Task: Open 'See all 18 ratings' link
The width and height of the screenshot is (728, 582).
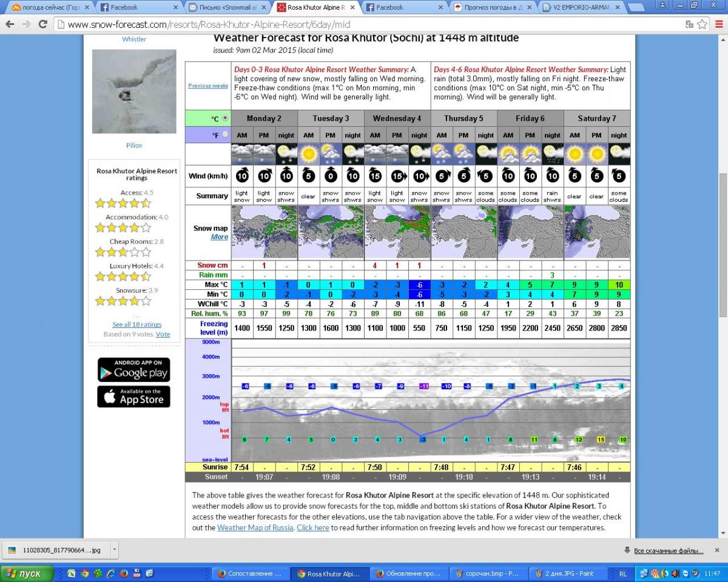Action: pyautogui.click(x=136, y=324)
